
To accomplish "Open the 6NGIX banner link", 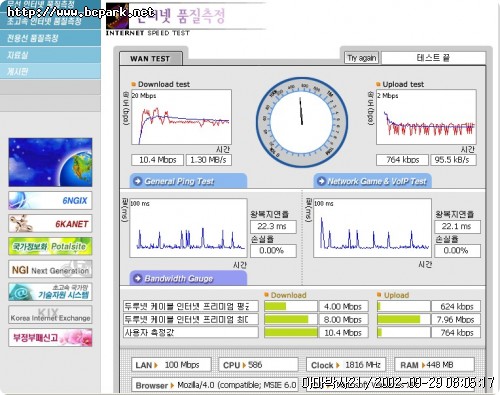I will (x=50, y=200).
